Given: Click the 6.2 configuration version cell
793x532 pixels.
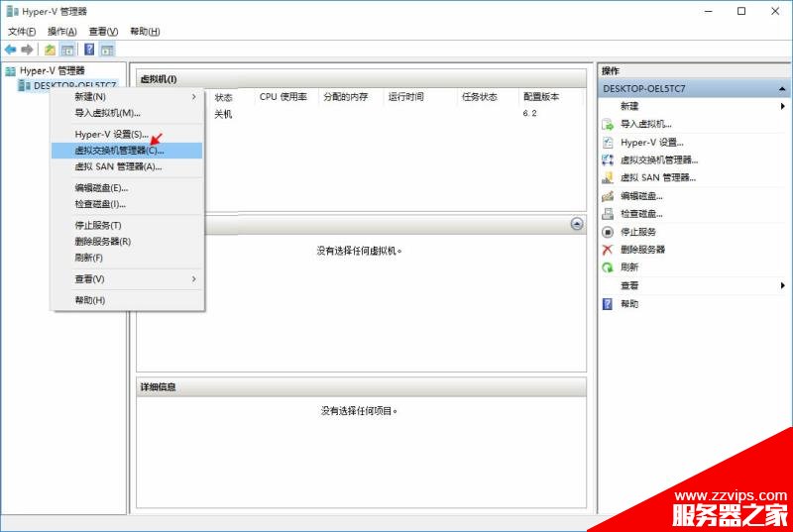Looking at the screenshot, I should pyautogui.click(x=529, y=114).
